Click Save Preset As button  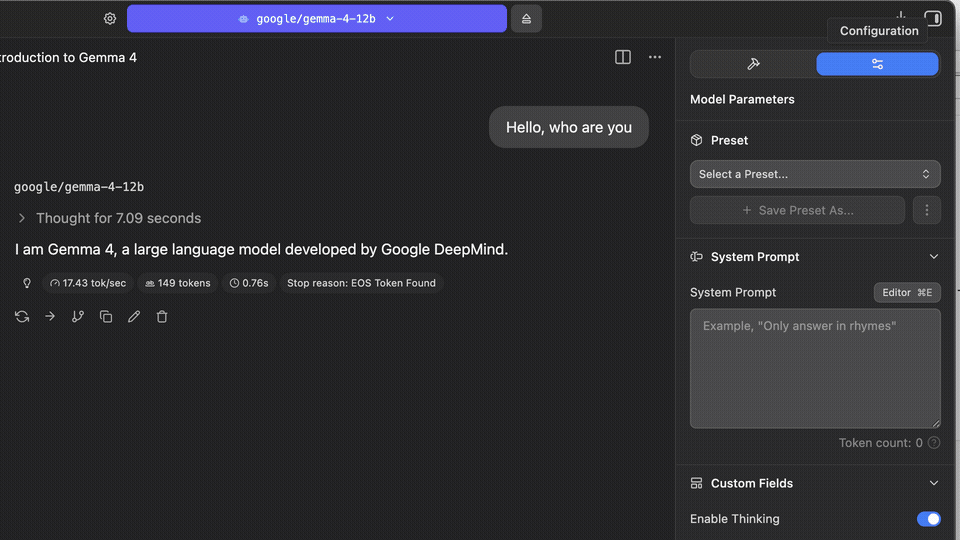(797, 210)
